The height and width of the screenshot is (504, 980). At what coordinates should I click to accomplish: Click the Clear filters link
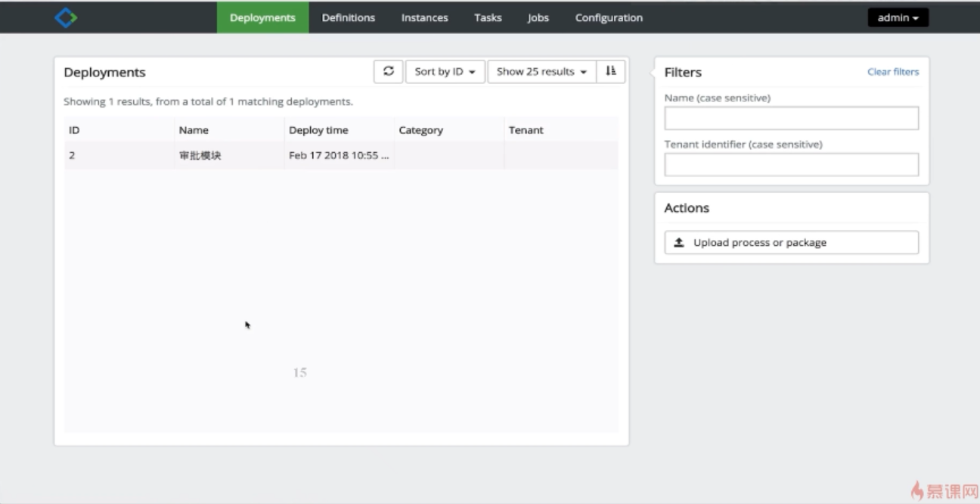[x=893, y=72]
